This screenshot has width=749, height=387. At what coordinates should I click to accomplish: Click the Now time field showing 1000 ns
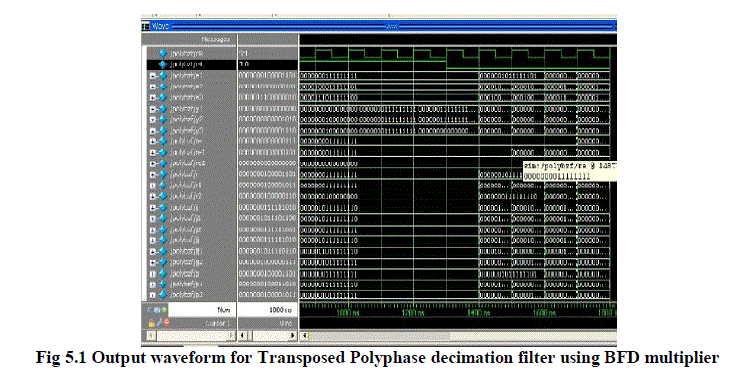pos(268,310)
